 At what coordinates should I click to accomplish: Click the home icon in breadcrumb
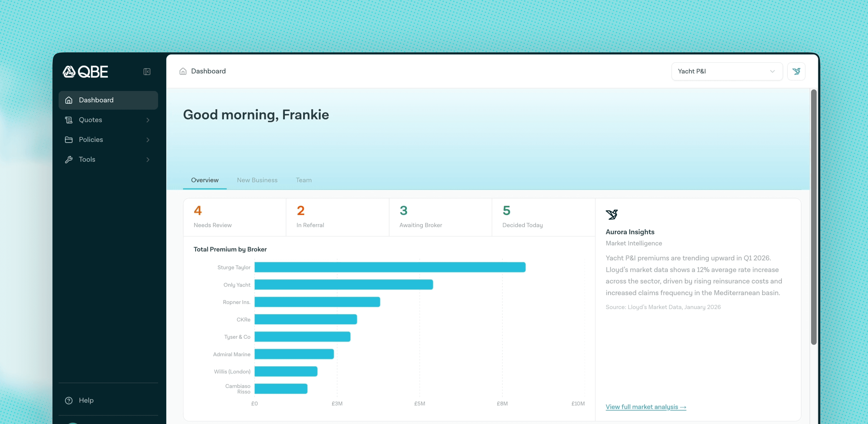[x=183, y=71]
